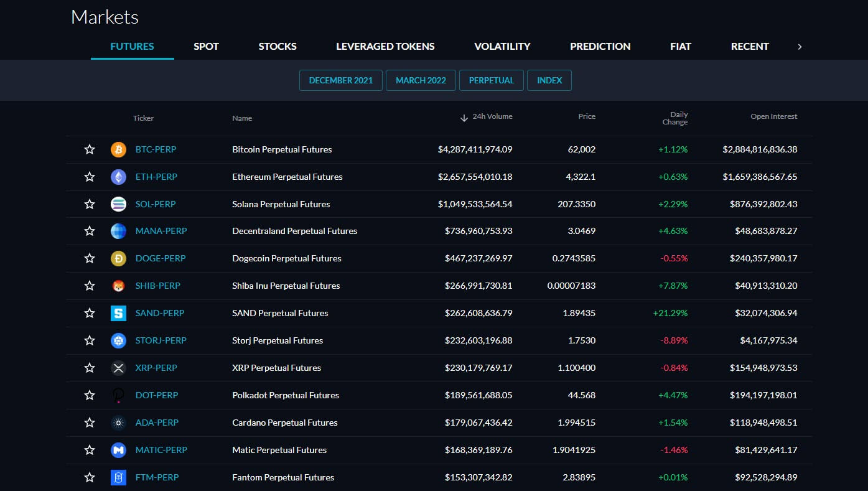Filter by PERPETUAL futures
The height and width of the screenshot is (491, 868).
point(492,80)
